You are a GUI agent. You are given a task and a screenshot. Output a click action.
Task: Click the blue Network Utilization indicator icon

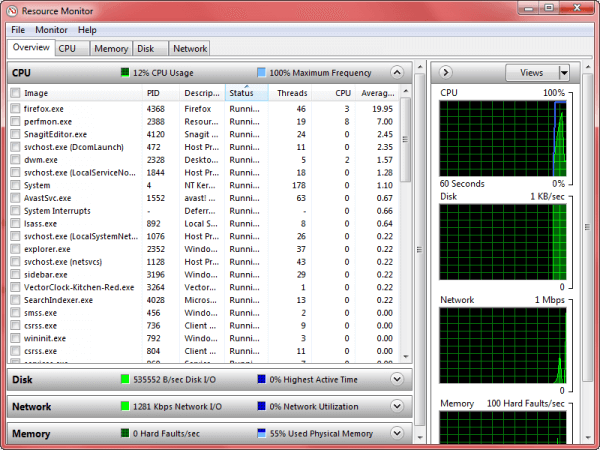pos(261,406)
